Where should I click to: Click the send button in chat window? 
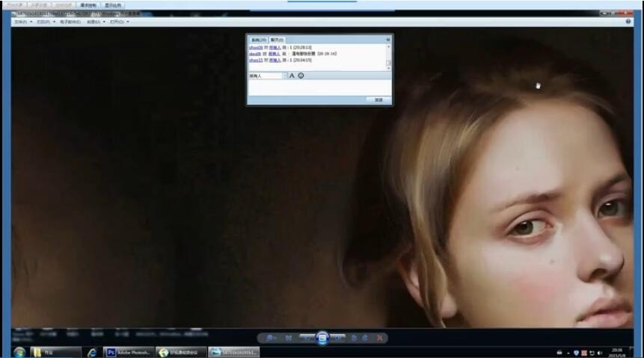tap(378, 99)
